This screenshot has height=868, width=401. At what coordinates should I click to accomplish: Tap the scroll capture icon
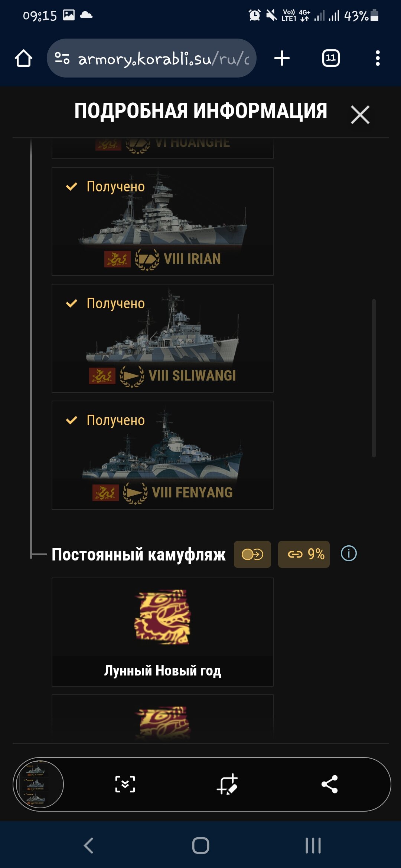pos(125,784)
